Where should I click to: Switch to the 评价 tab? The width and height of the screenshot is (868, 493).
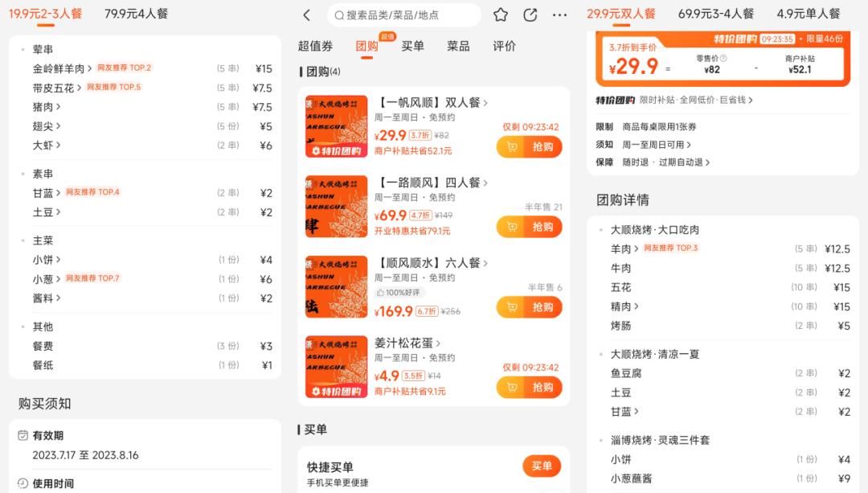pos(503,46)
